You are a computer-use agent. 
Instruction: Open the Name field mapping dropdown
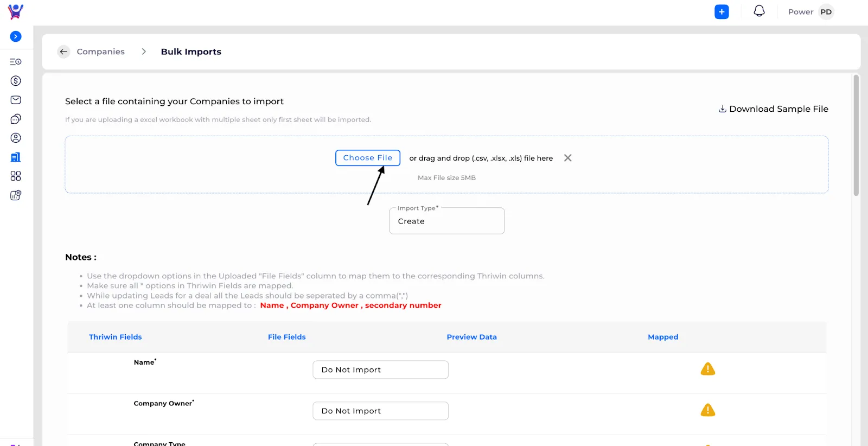pos(381,369)
